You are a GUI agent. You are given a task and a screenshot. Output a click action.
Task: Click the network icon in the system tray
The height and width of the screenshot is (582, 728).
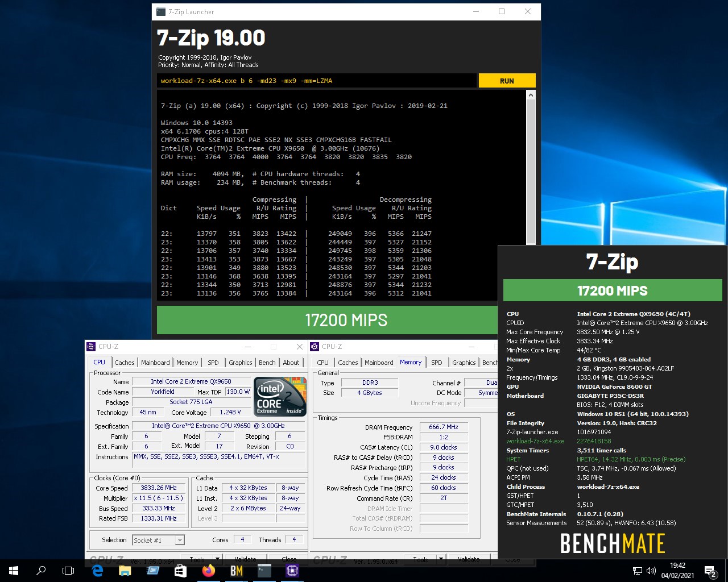tap(637, 571)
